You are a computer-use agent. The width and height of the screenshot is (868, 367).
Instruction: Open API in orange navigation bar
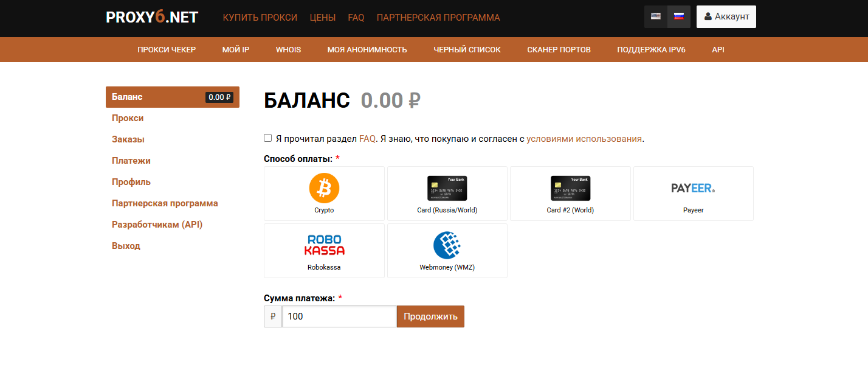click(x=718, y=50)
